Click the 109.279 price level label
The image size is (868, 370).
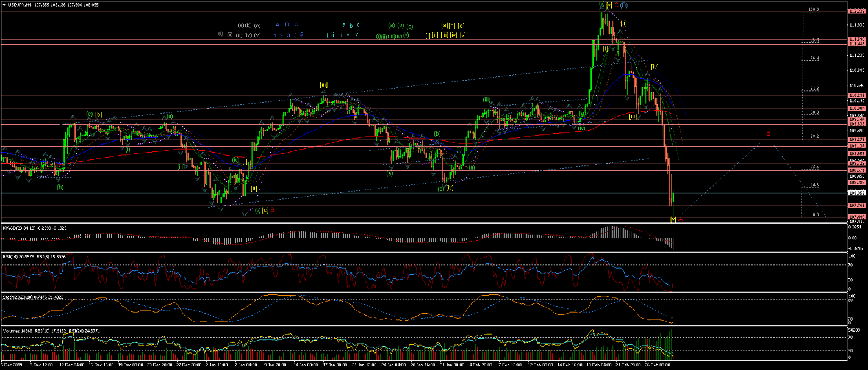point(856,140)
